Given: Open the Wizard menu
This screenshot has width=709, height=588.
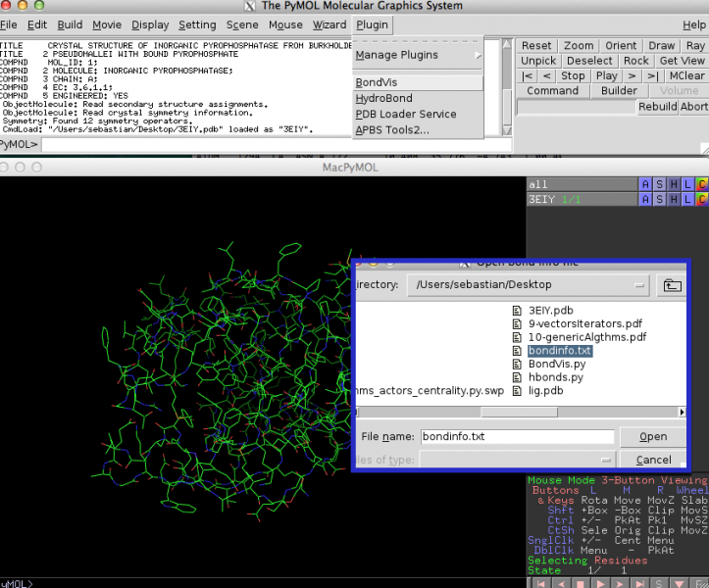Looking at the screenshot, I should (x=329, y=24).
